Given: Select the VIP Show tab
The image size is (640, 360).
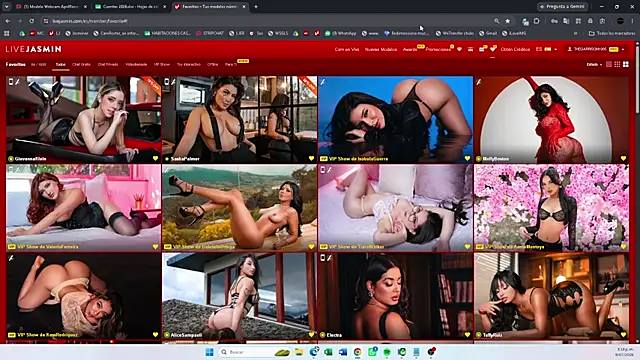Looking at the screenshot, I should [x=162, y=64].
